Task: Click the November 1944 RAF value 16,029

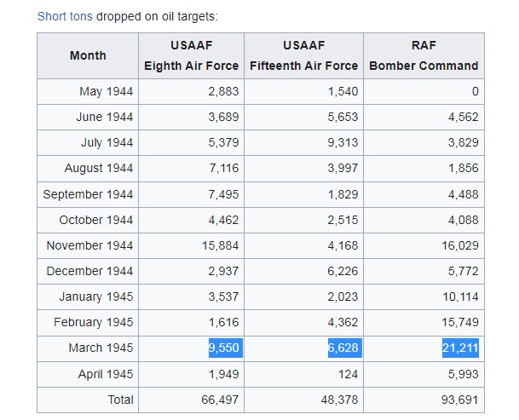Action: (x=460, y=245)
